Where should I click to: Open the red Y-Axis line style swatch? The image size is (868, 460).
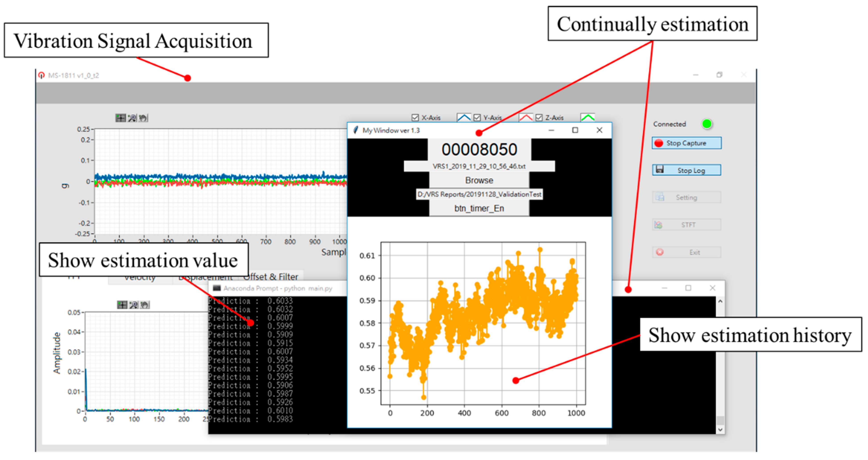pos(526,118)
